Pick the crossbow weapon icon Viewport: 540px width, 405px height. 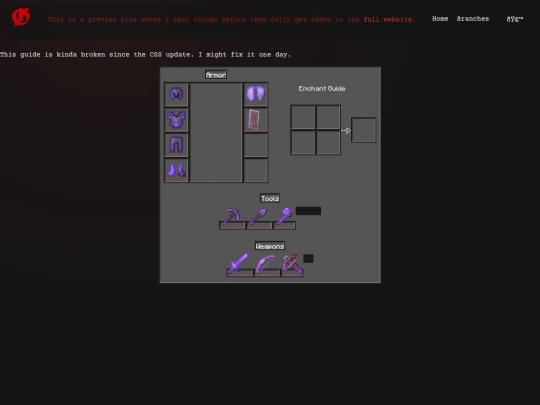[292, 265]
